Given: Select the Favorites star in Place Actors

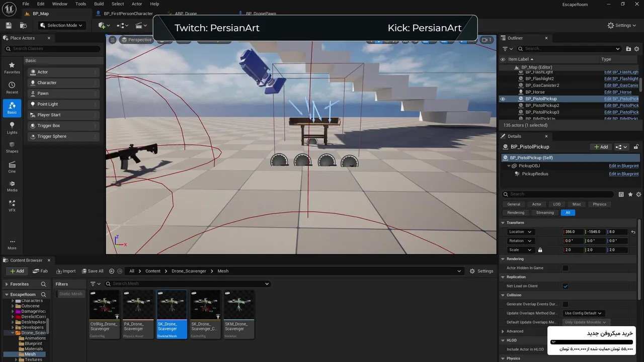Looking at the screenshot, I should [x=12, y=68].
